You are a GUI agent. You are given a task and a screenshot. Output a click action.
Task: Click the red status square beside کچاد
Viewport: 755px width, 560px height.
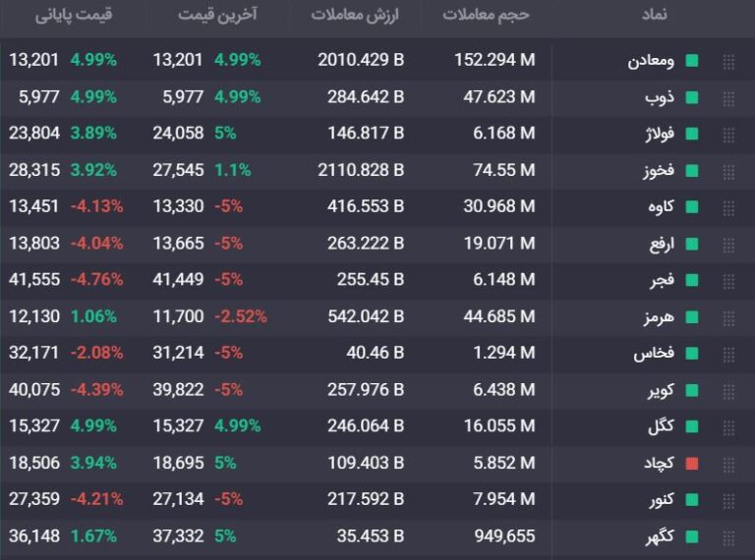pyautogui.click(x=692, y=464)
